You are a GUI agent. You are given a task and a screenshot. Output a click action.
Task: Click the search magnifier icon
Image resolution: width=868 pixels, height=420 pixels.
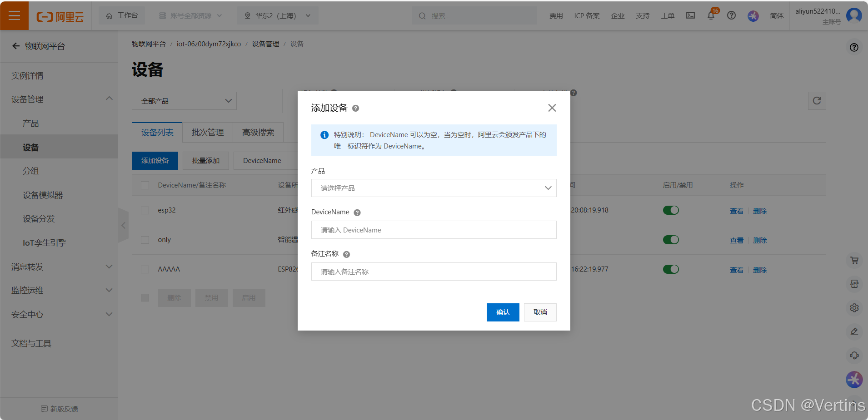tap(422, 16)
